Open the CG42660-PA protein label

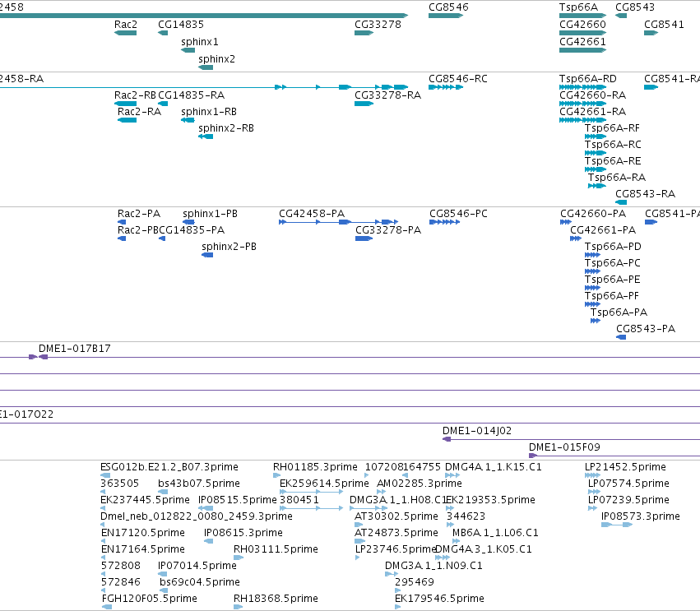pyautogui.click(x=593, y=215)
